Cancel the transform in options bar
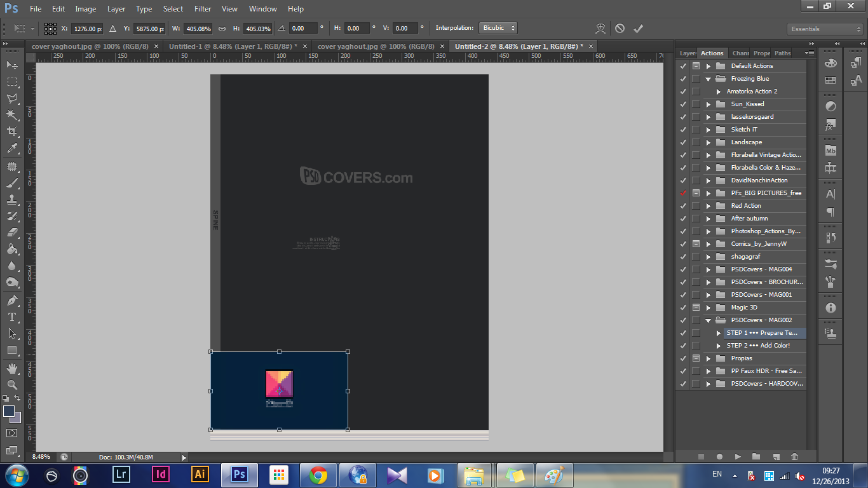The image size is (868, 488). tap(620, 29)
